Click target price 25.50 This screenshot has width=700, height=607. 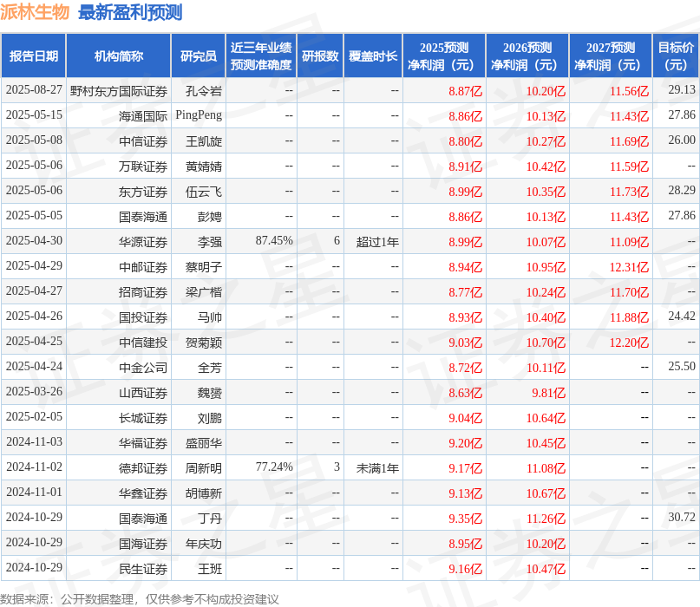click(682, 367)
